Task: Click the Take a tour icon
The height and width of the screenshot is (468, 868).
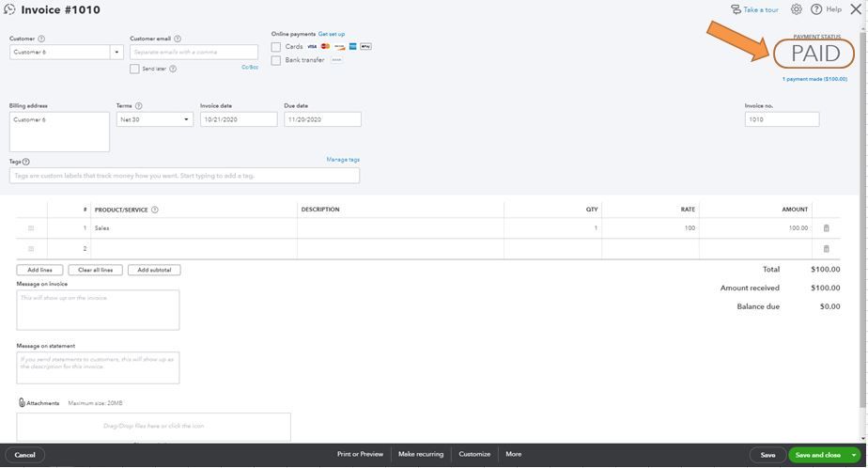Action: [736, 9]
